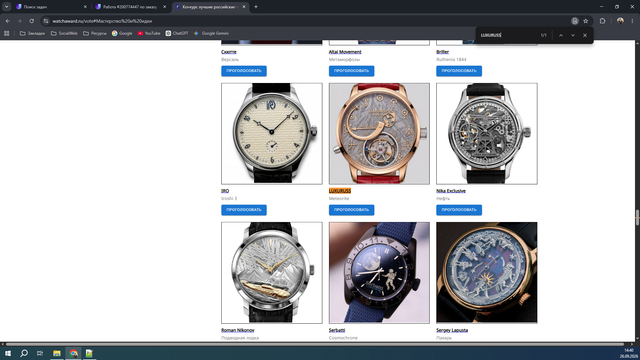Image resolution: width=640 pixels, height=360 pixels.
Task: Vote for the Nika Exclusive watch
Action: tap(459, 210)
